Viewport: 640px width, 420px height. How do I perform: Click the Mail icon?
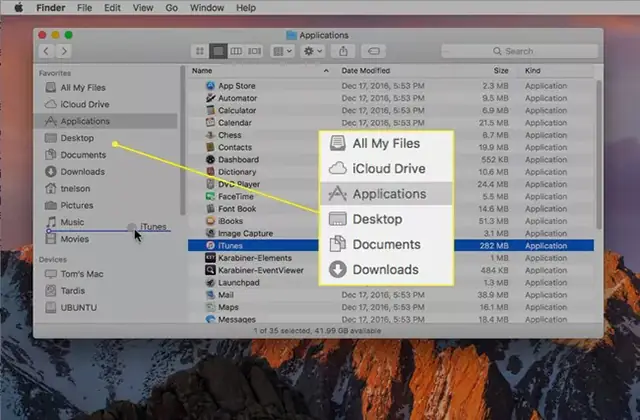[210, 295]
